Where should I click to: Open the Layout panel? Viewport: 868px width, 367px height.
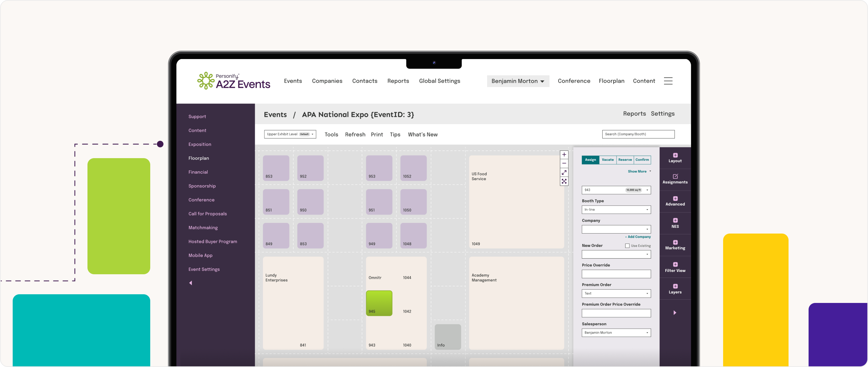(x=675, y=157)
